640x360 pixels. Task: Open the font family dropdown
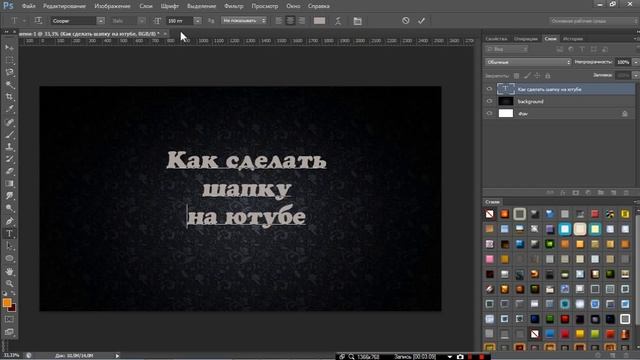(x=100, y=21)
